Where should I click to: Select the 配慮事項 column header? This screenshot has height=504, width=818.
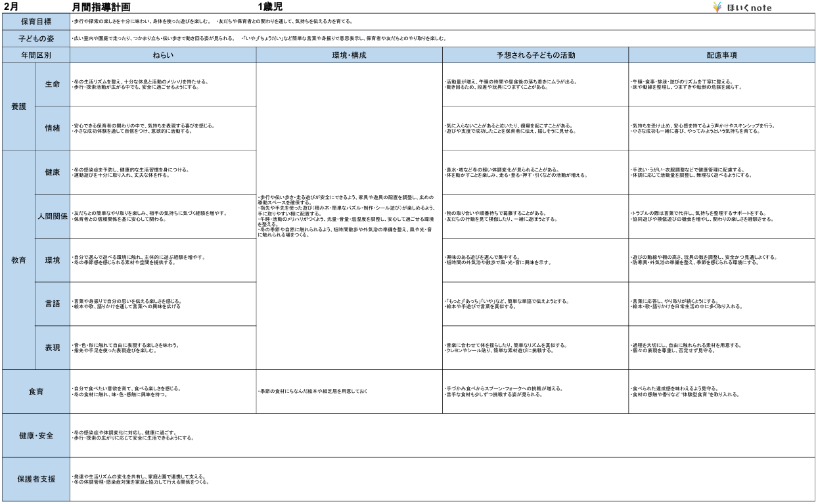721,55
